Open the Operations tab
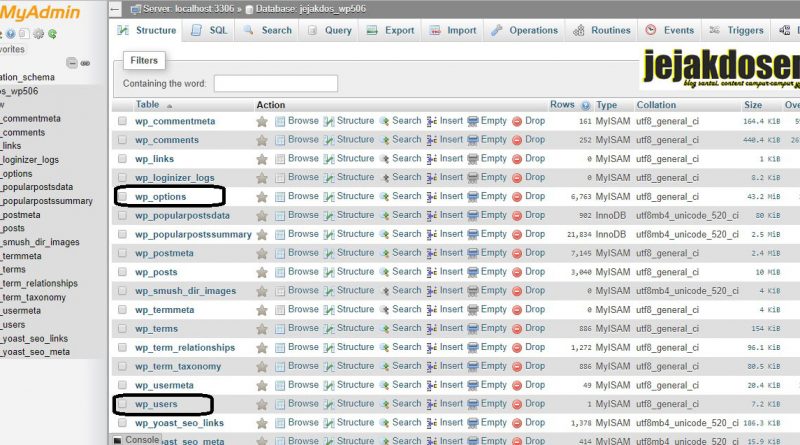Viewport: 800px width, 445px height. 525,31
